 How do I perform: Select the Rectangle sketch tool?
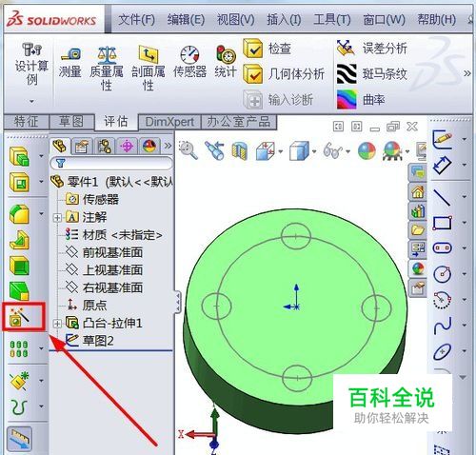442,223
